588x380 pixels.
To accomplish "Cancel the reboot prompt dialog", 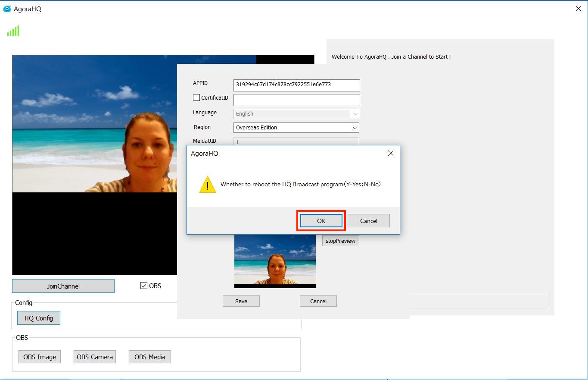I will tap(369, 221).
